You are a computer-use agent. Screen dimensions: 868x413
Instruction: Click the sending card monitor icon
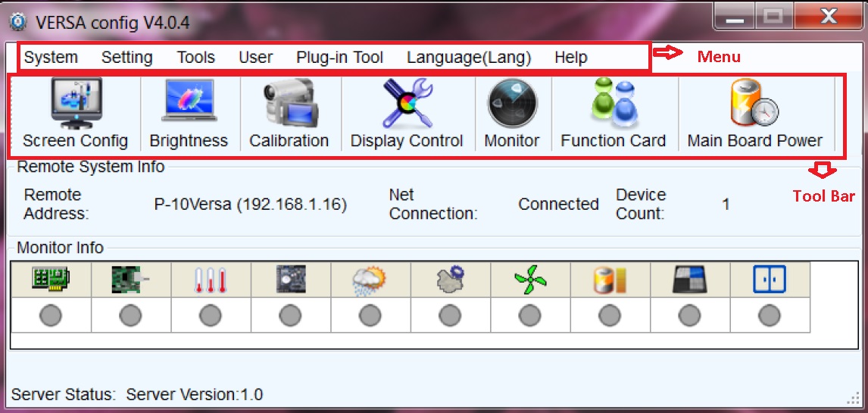click(x=51, y=280)
